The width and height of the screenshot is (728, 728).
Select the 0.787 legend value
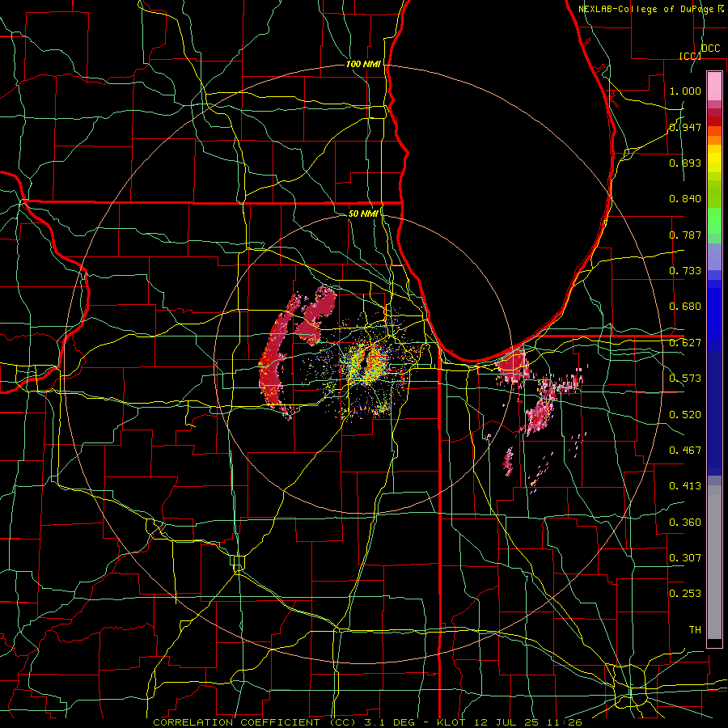[x=685, y=235]
